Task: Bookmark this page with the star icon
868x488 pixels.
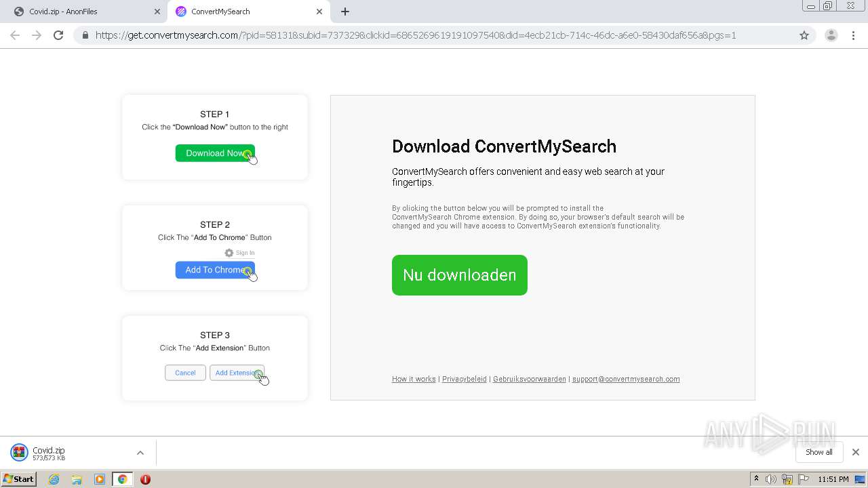Action: pos(804,35)
